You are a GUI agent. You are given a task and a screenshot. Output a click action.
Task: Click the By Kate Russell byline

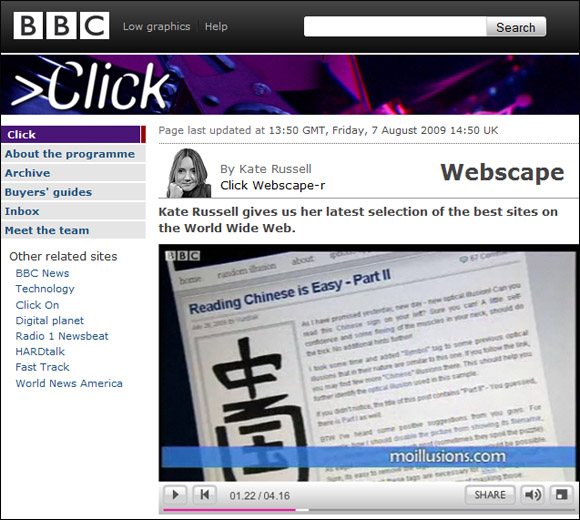(266, 169)
